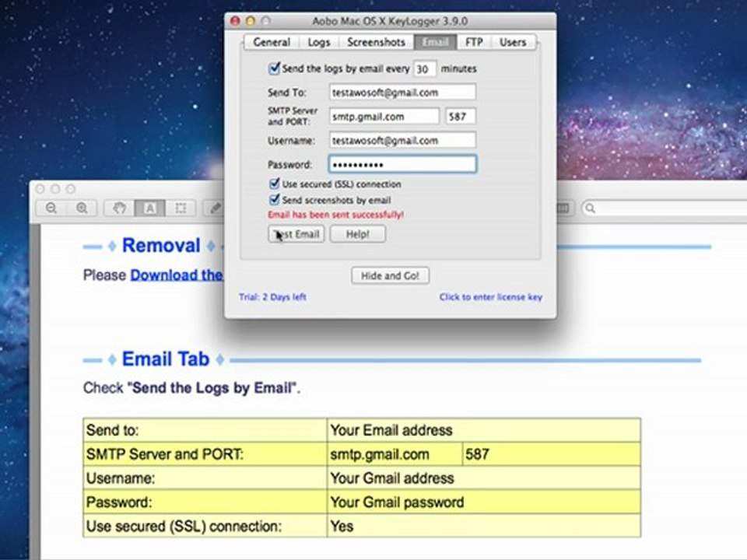
Task: Click the SMTP server field smtp.gmail.com
Action: (384, 116)
